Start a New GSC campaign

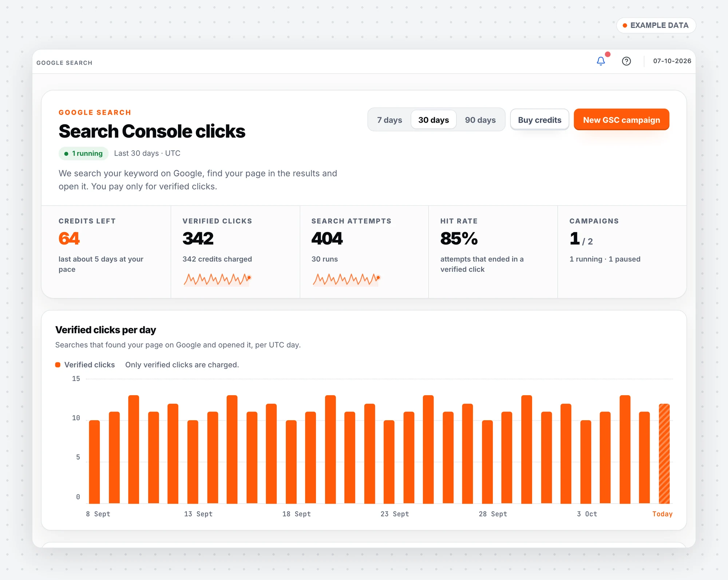621,120
